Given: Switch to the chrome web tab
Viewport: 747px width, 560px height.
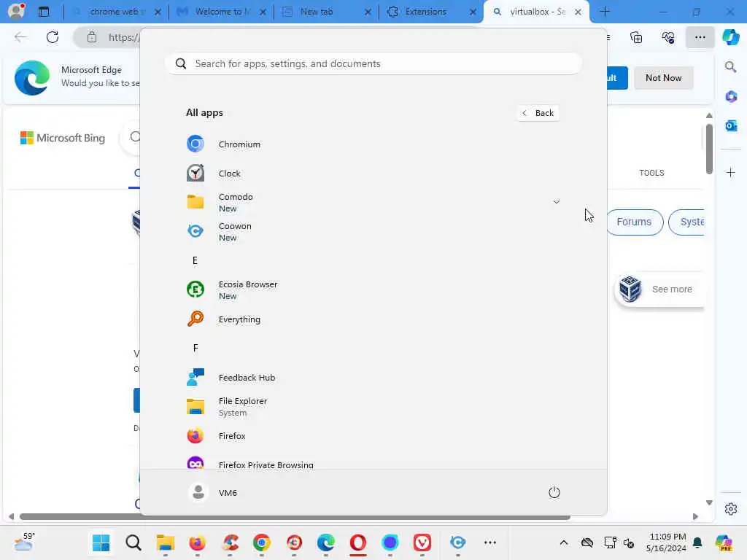Looking at the screenshot, I should 117,12.
